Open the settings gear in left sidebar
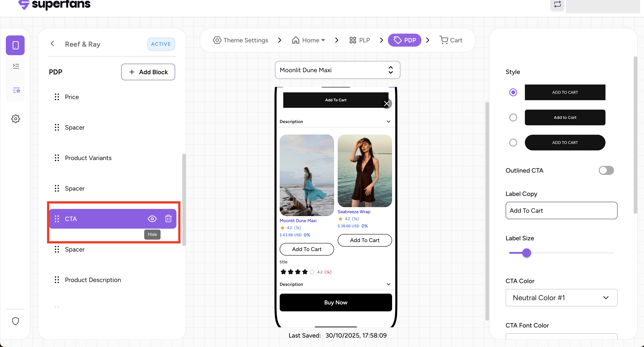The height and width of the screenshot is (347, 644). [15, 119]
